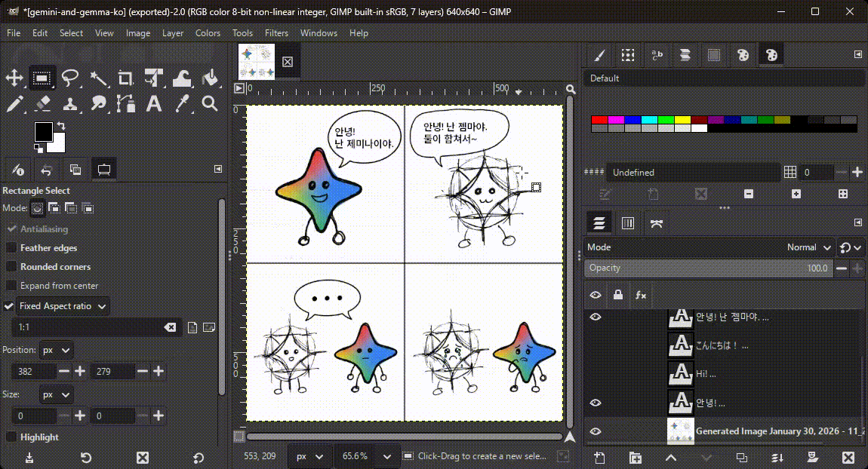Hide the Generated Image layer
Screen dimensions: 868x469
click(596, 431)
